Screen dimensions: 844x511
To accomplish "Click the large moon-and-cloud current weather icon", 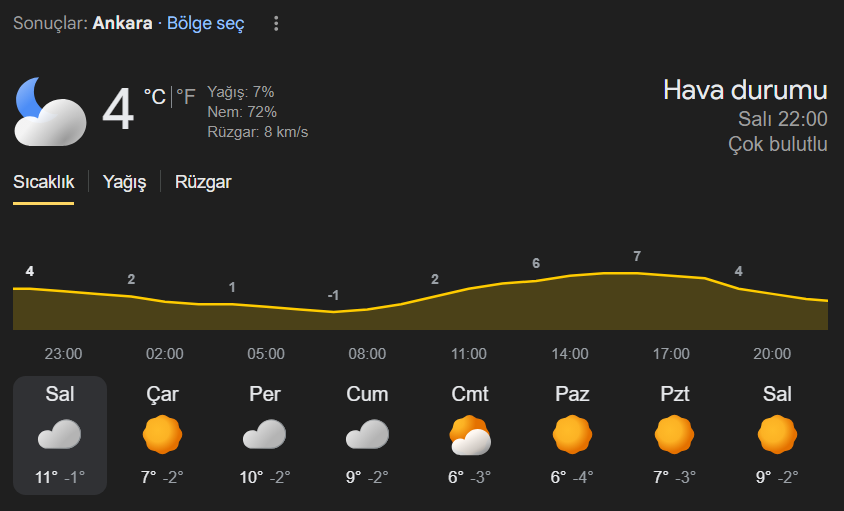I will point(48,111).
